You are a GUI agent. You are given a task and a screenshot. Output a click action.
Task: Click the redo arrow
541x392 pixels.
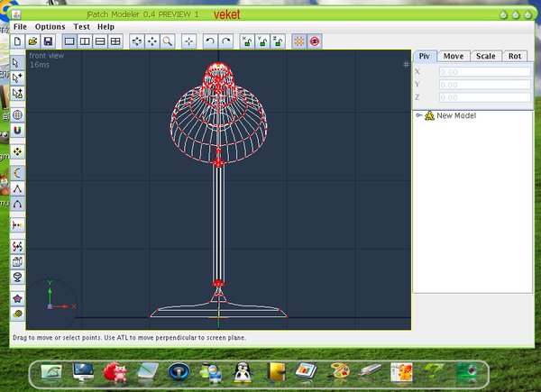[225, 41]
